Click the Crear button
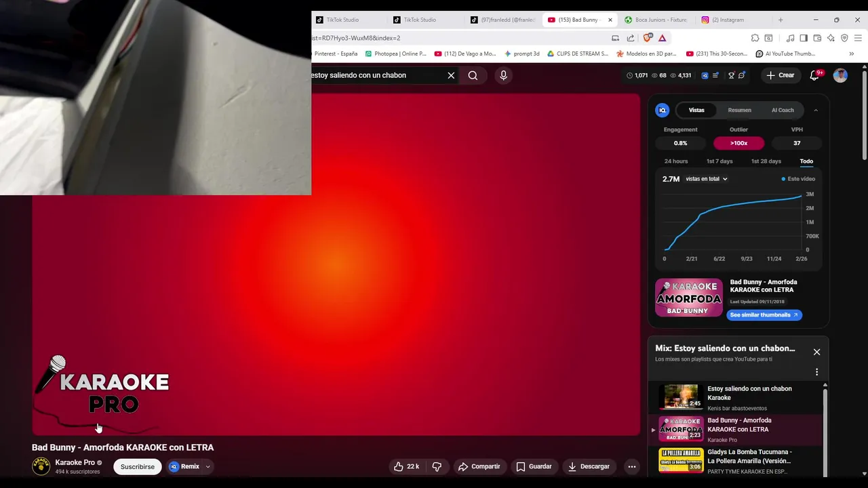The width and height of the screenshot is (868, 488). [x=780, y=75]
